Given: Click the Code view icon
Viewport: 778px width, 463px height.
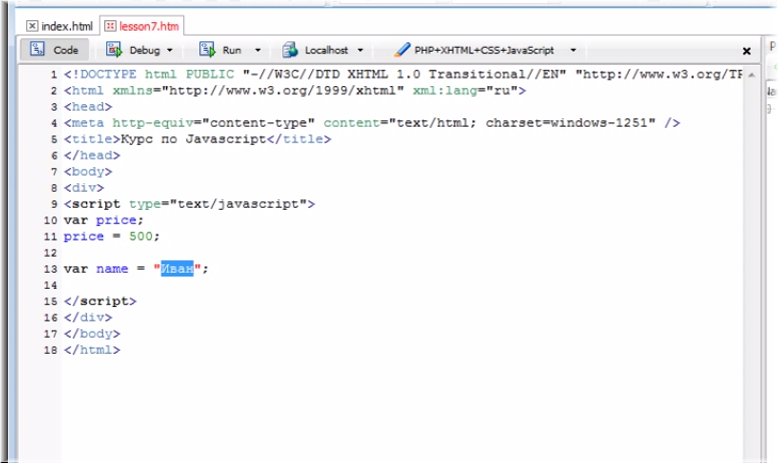Looking at the screenshot, I should coord(37,49).
